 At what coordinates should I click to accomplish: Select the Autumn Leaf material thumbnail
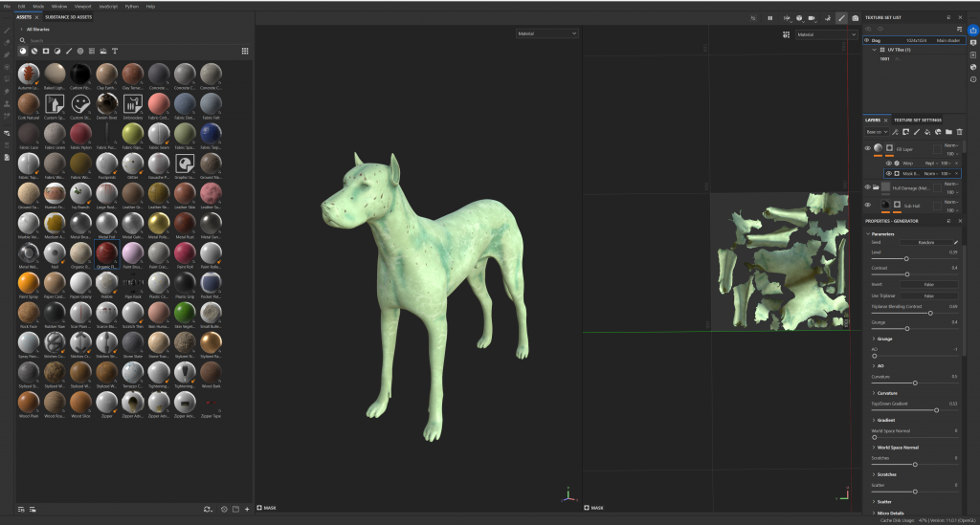[30, 75]
